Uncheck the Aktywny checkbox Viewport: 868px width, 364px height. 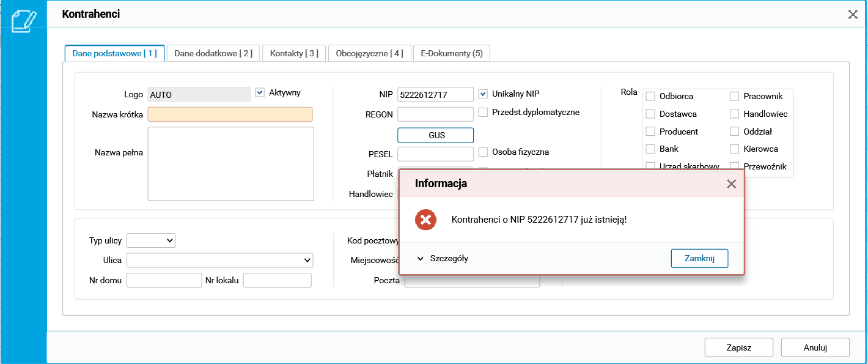pyautogui.click(x=260, y=92)
